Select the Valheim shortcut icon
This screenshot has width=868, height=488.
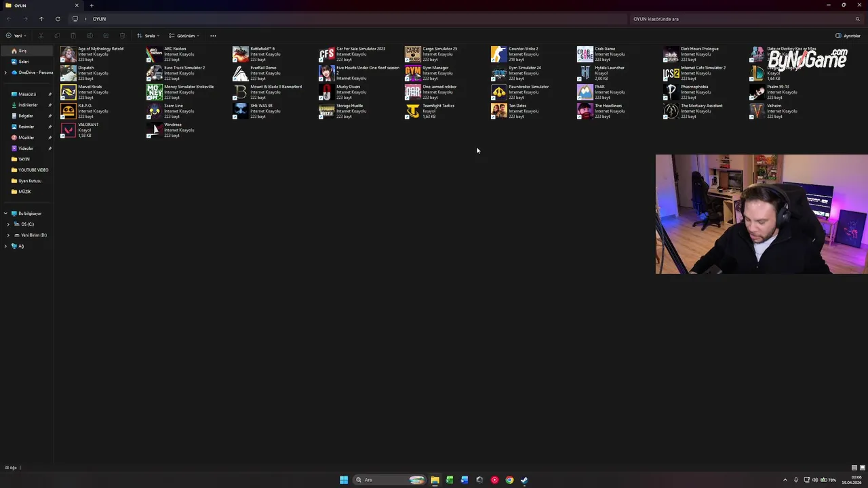click(757, 111)
